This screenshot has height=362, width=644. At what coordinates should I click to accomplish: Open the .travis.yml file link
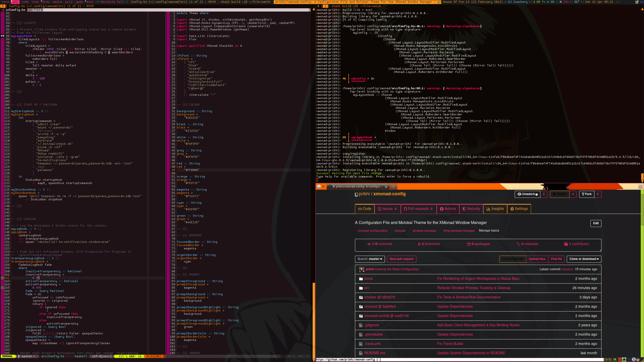[x=372, y=344]
